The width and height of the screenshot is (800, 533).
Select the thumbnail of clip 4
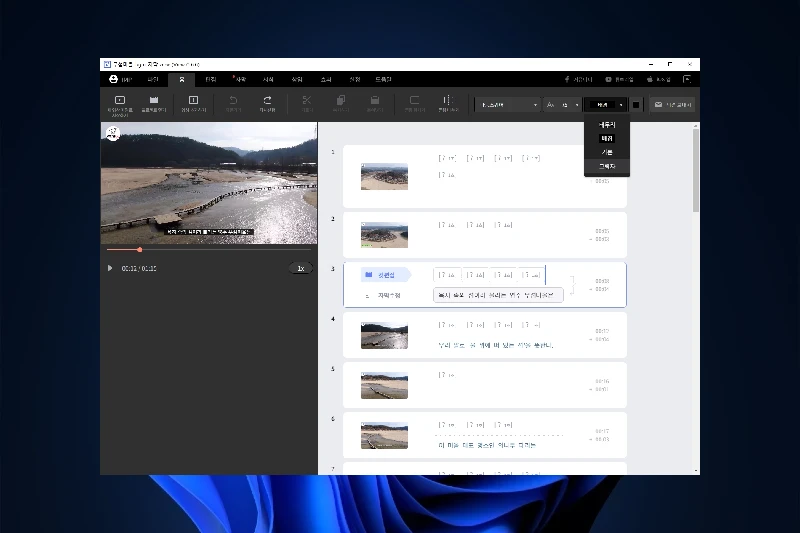coord(384,335)
